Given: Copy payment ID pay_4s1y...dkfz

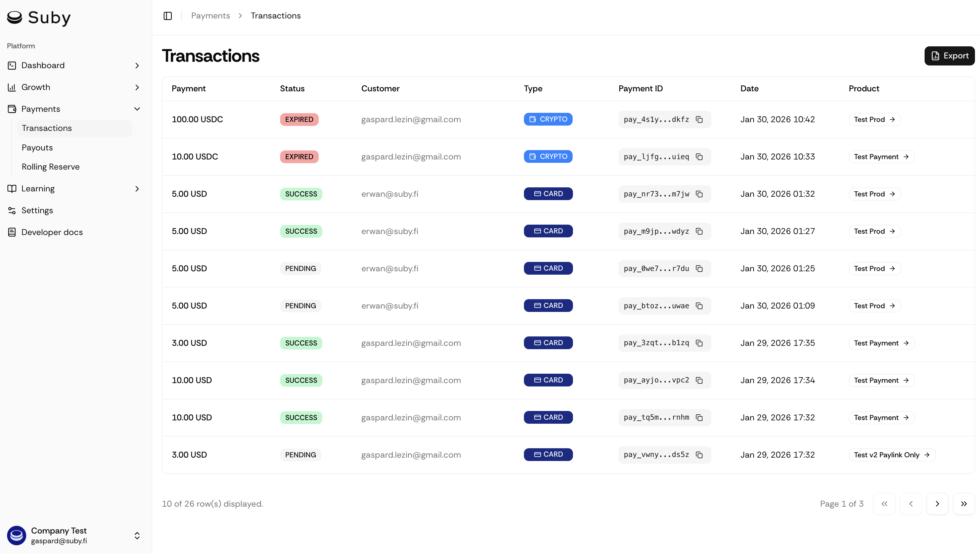Looking at the screenshot, I should 699,120.
